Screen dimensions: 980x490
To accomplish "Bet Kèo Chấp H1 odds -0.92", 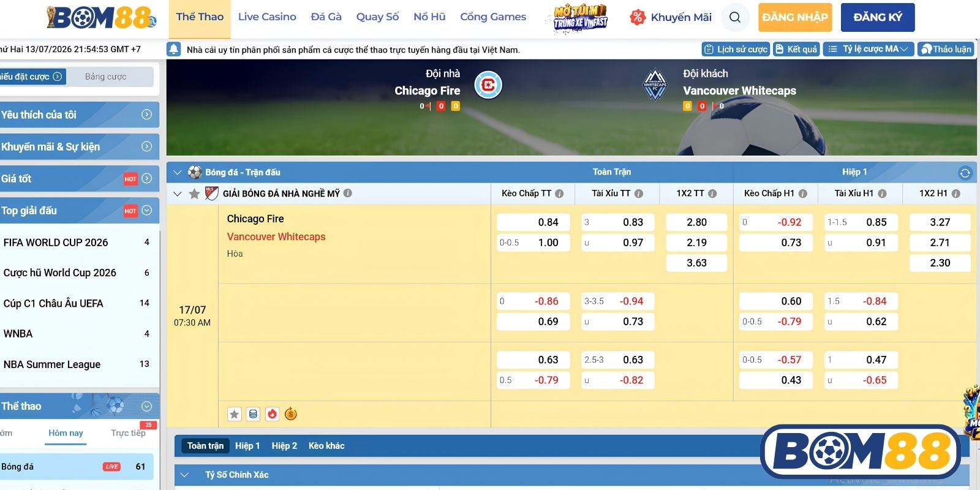I will tap(776, 222).
